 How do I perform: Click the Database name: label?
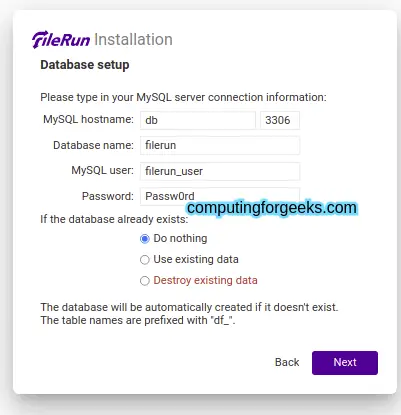point(93,145)
